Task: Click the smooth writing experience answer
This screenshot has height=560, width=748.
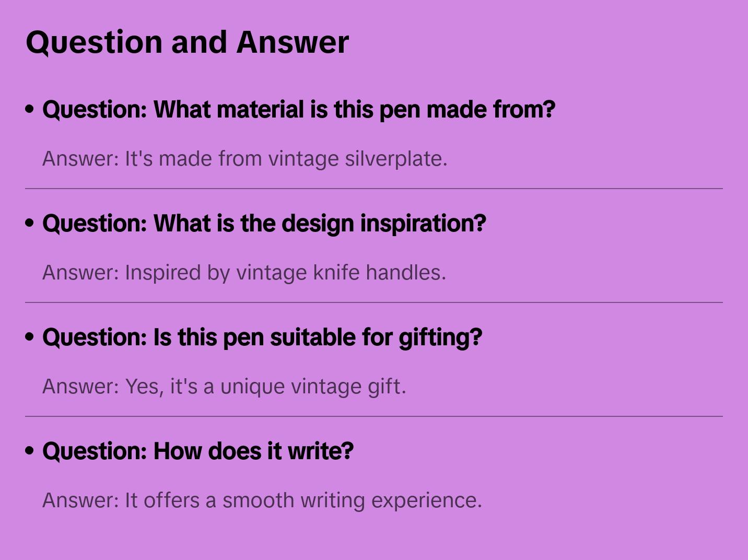Action: (x=262, y=500)
